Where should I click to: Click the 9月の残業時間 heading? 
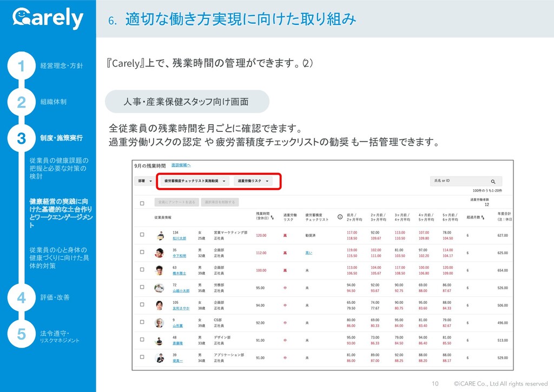pos(150,165)
